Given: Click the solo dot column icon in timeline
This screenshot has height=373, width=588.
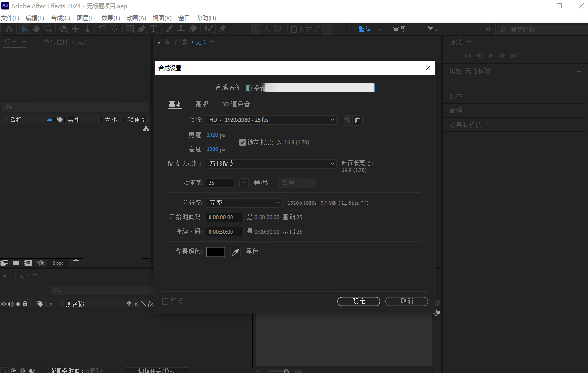Looking at the screenshot, I should [x=18, y=304].
